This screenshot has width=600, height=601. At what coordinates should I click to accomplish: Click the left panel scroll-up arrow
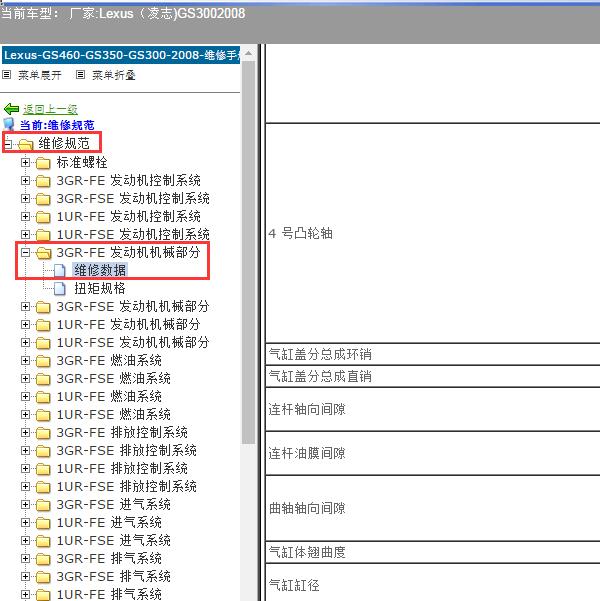click(248, 53)
